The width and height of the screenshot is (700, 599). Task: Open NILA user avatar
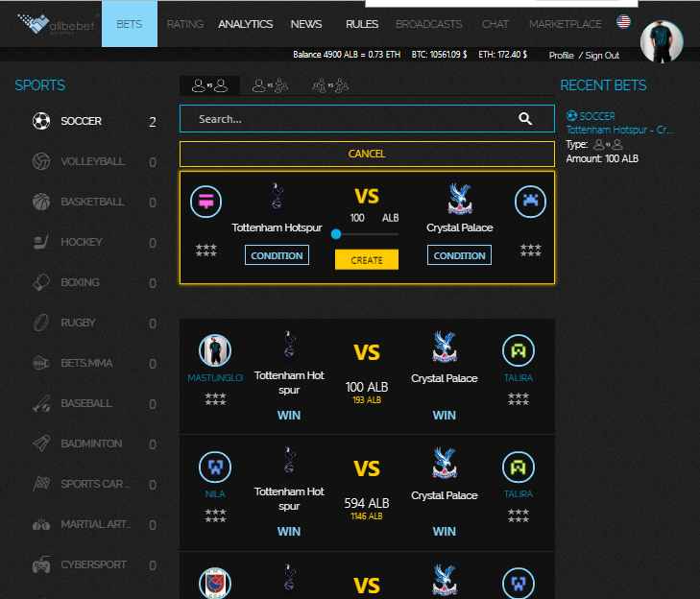tap(215, 467)
